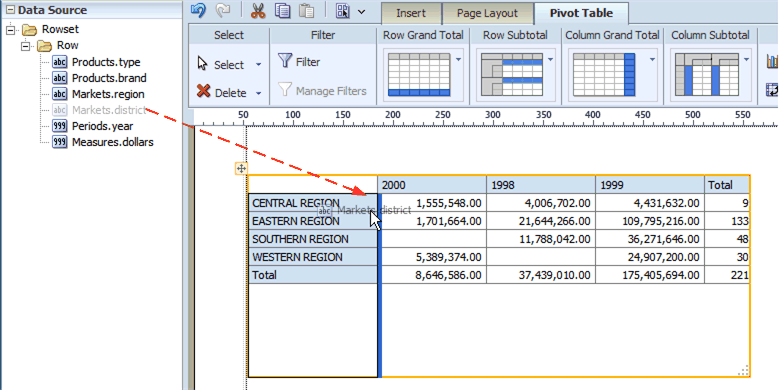Click the Column Grand Total layout icon
Image resolution: width=783 pixels, height=390 pixels.
604,74
